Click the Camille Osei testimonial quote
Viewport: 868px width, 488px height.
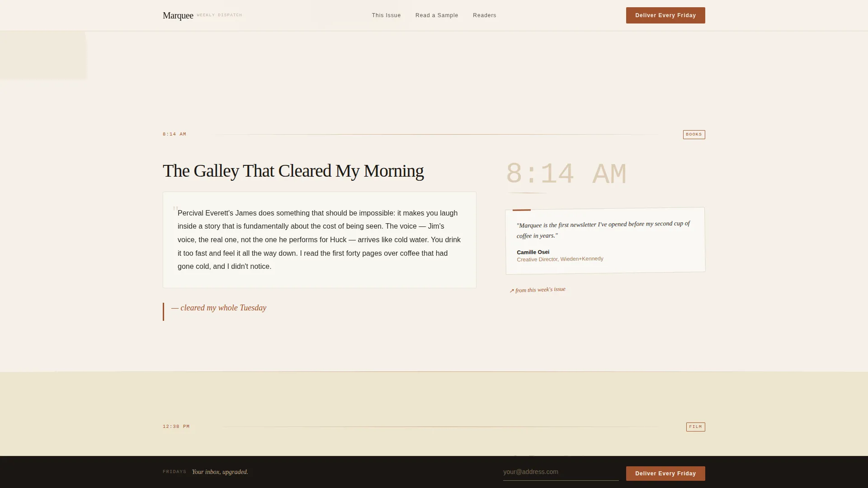pos(603,230)
